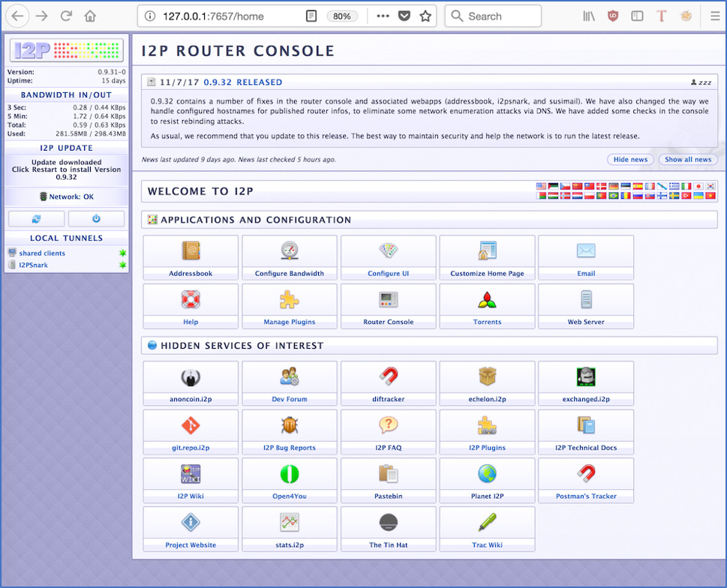Open page actions three-dot menu
This screenshot has width=727, height=588.
point(383,16)
